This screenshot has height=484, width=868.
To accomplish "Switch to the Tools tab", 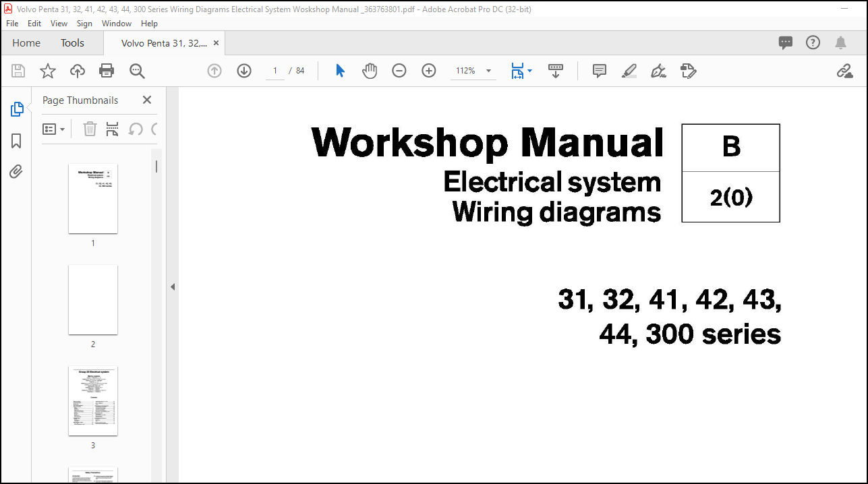I will tap(72, 42).
